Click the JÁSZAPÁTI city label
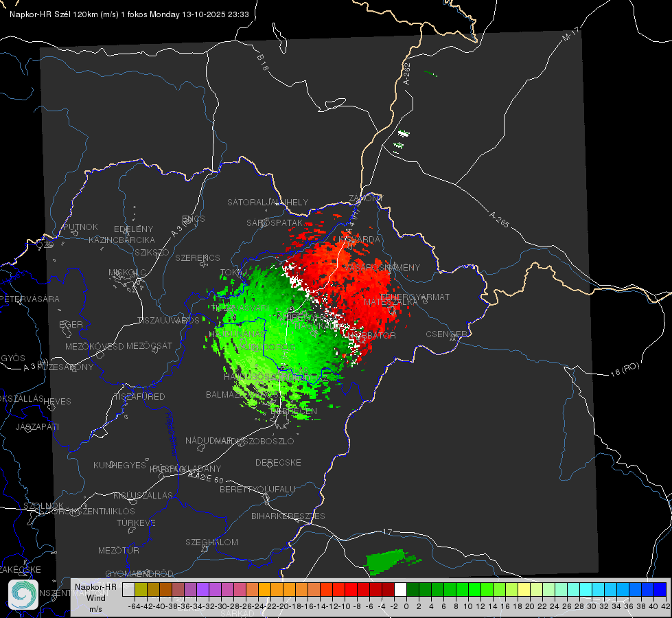The height and width of the screenshot is (618, 672). (x=37, y=426)
